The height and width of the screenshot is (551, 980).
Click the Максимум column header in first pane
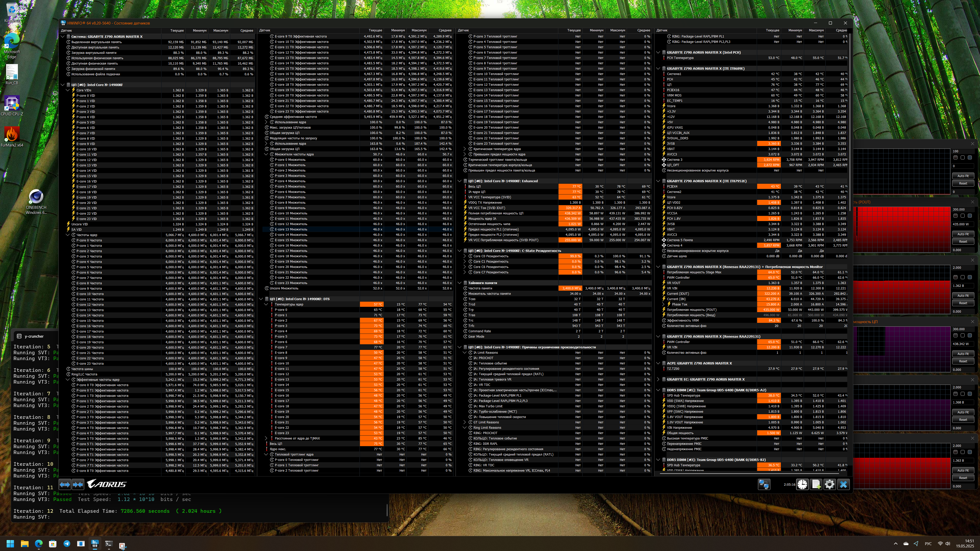click(220, 30)
